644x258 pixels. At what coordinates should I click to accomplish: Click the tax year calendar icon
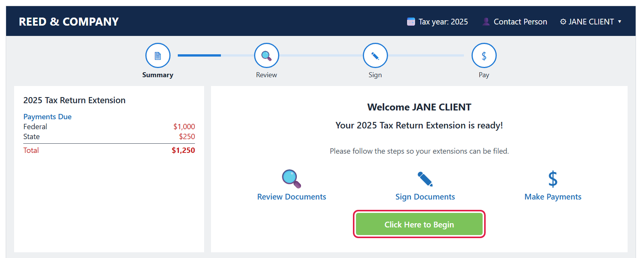pyautogui.click(x=411, y=22)
